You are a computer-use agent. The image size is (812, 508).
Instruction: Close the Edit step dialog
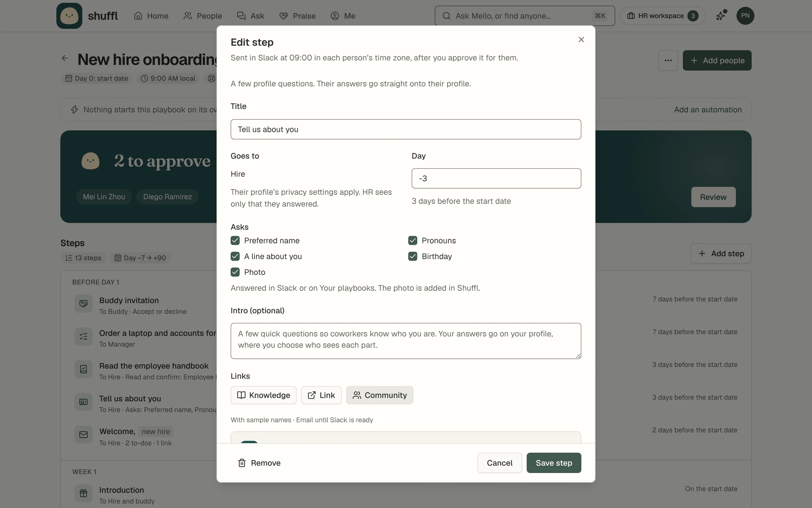581,40
